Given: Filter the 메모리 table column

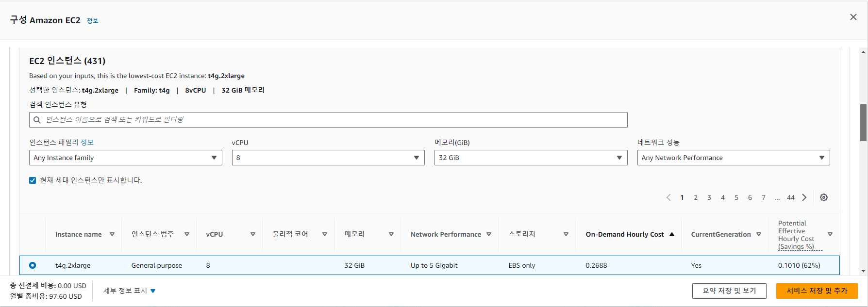Looking at the screenshot, I should (x=391, y=234).
